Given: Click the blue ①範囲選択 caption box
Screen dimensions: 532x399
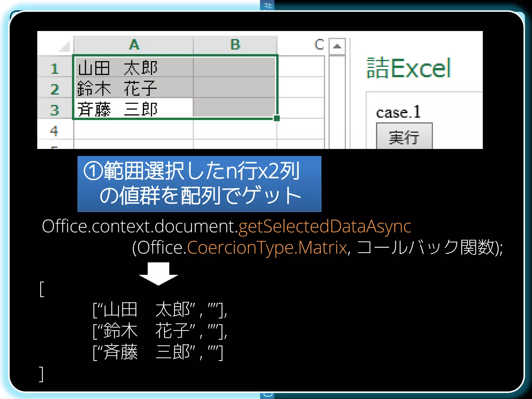Looking at the screenshot, I should tap(199, 184).
